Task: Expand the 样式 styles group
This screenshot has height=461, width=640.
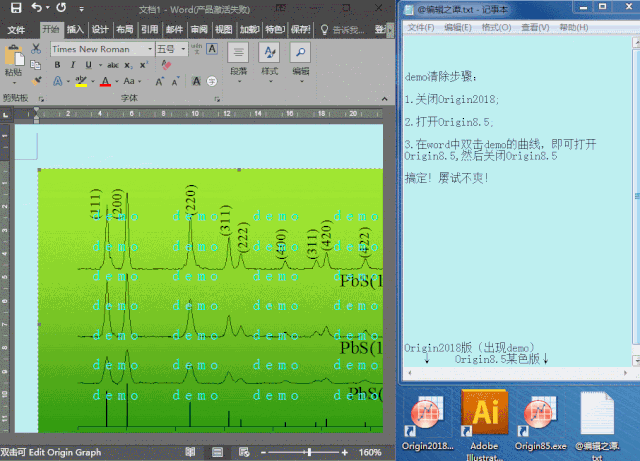Action: click(269, 62)
